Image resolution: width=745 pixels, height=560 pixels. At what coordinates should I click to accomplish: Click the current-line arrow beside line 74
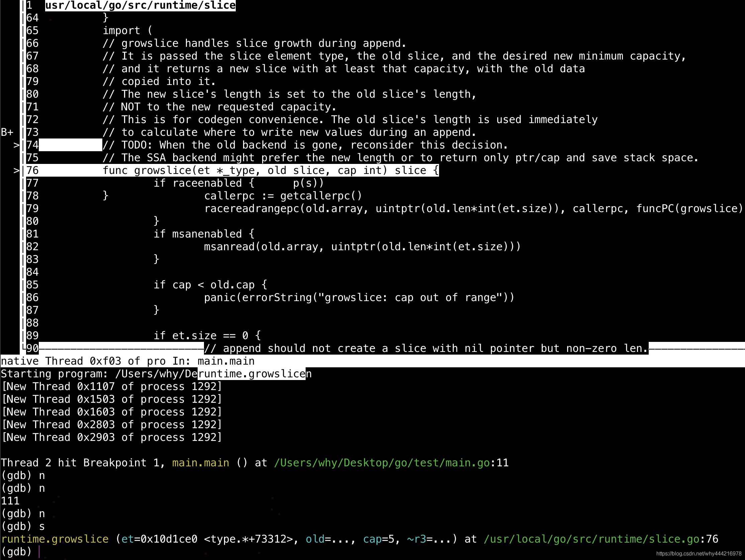coord(16,145)
